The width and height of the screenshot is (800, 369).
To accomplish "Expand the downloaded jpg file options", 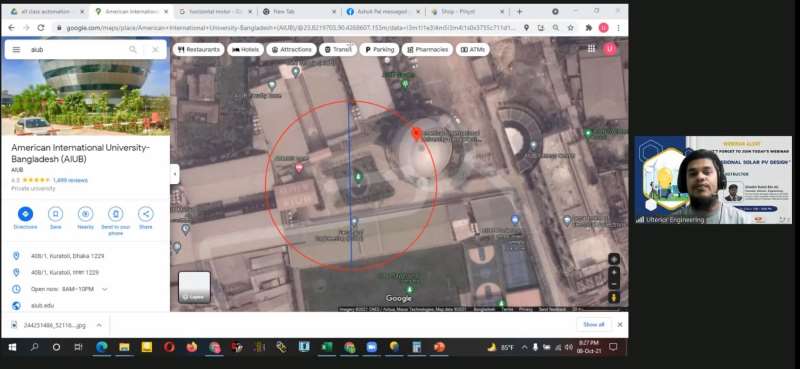I will pyautogui.click(x=99, y=325).
